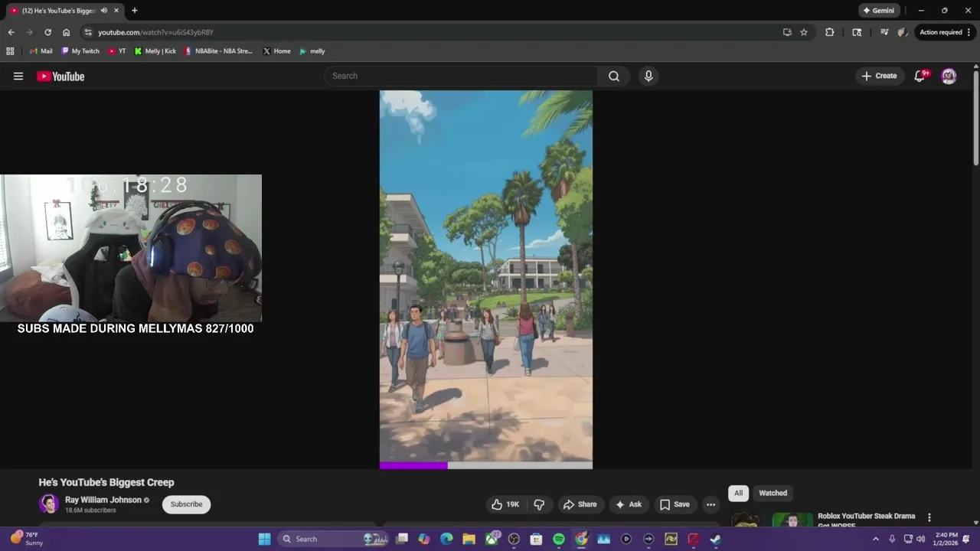Open Gemini in Chrome
Screen dimensions: 980x551
click(878, 11)
